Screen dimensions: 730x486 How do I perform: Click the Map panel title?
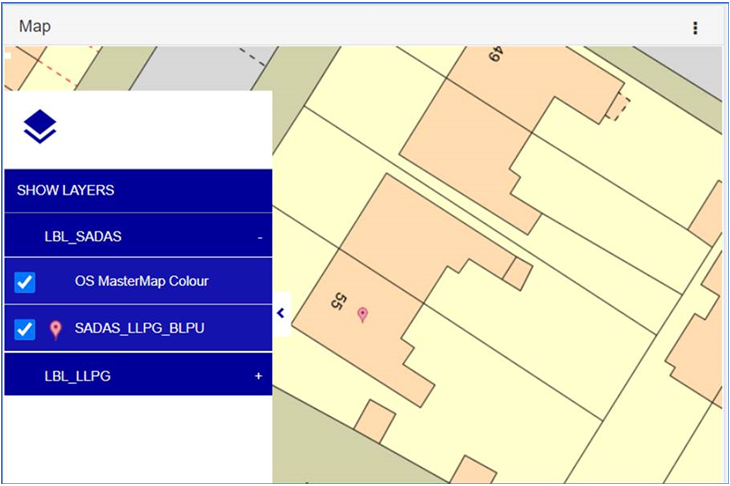click(x=34, y=26)
